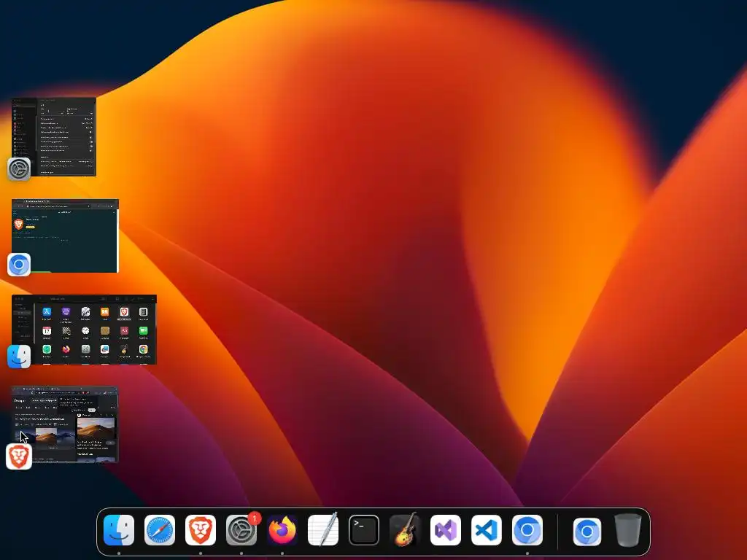Open Finder from the dock
747x560 pixels.
(x=119, y=530)
